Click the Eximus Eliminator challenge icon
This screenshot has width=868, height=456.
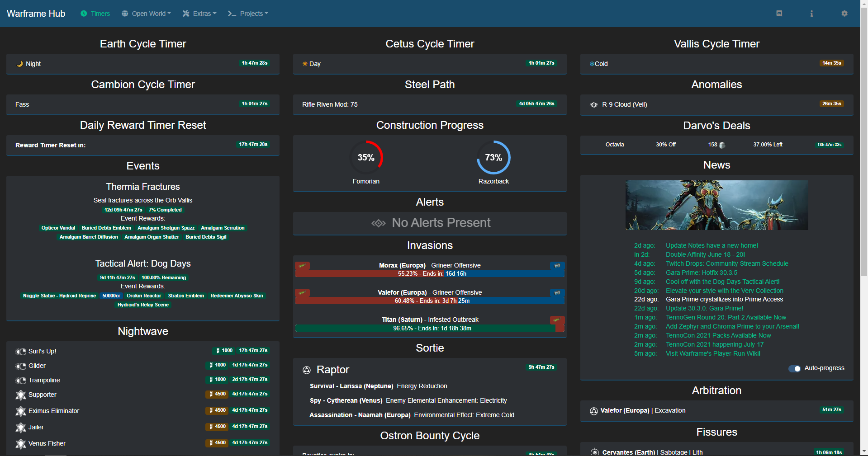coord(21,412)
